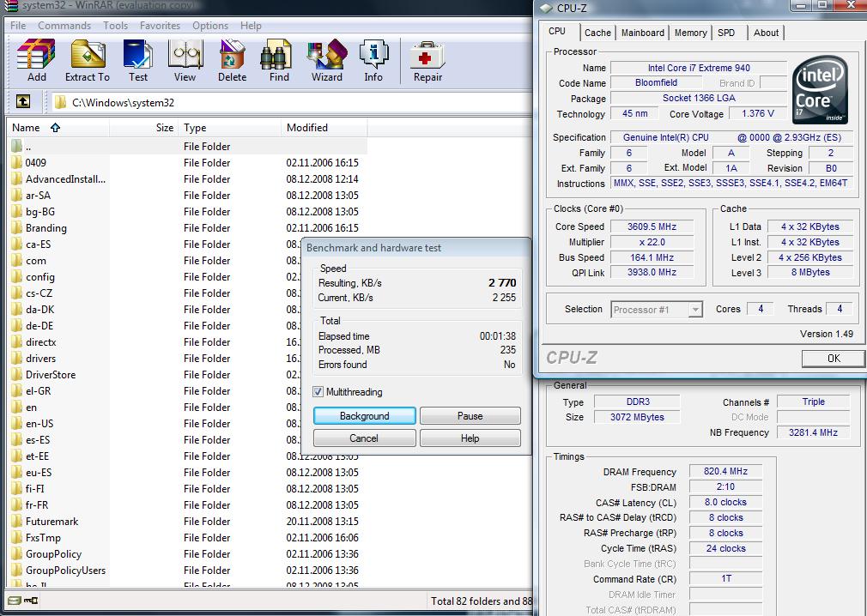Click the folder icon in address bar
The width and height of the screenshot is (867, 616).
pyautogui.click(x=60, y=102)
